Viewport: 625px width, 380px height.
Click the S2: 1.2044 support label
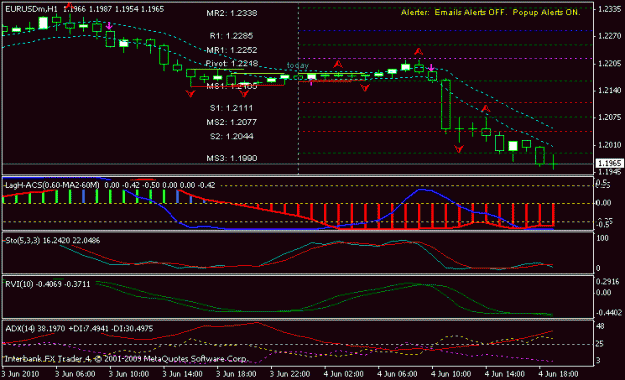coord(231,136)
